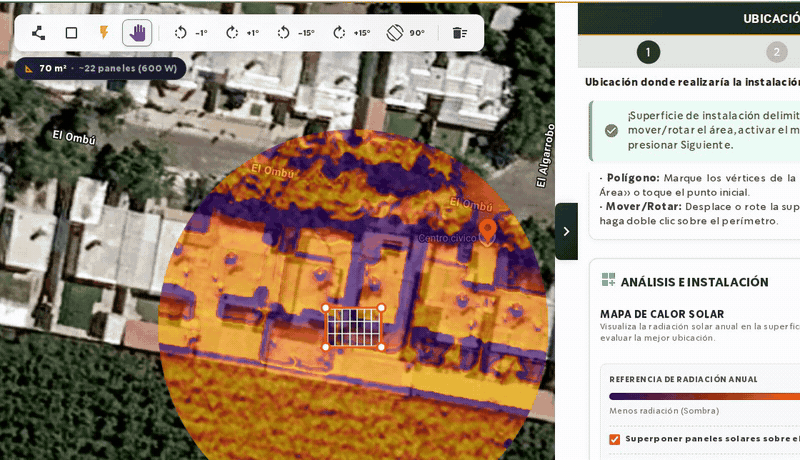The image size is (800, 460).
Task: Click the REFERENCIA DE RADIACIÓN ANUAL heading
Action: pos(683,379)
